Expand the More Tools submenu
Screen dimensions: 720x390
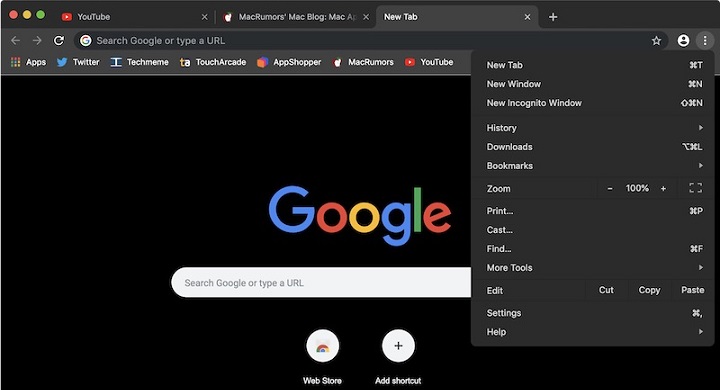click(592, 267)
